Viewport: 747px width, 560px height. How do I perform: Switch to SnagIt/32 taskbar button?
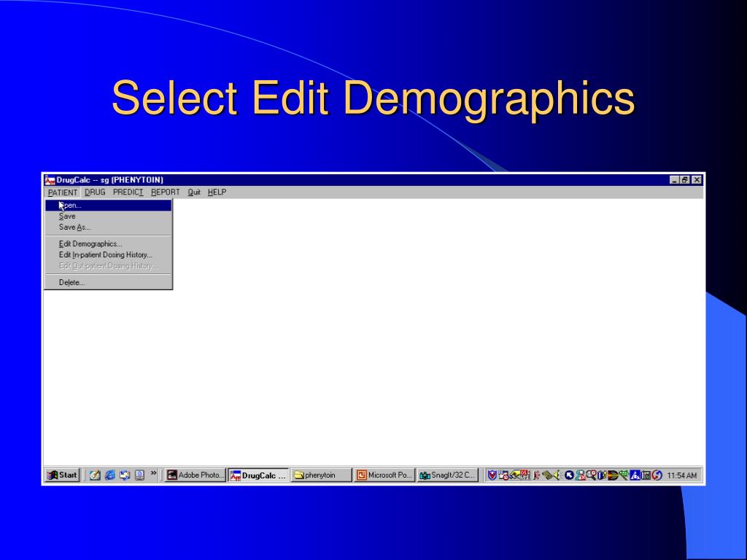(x=447, y=475)
